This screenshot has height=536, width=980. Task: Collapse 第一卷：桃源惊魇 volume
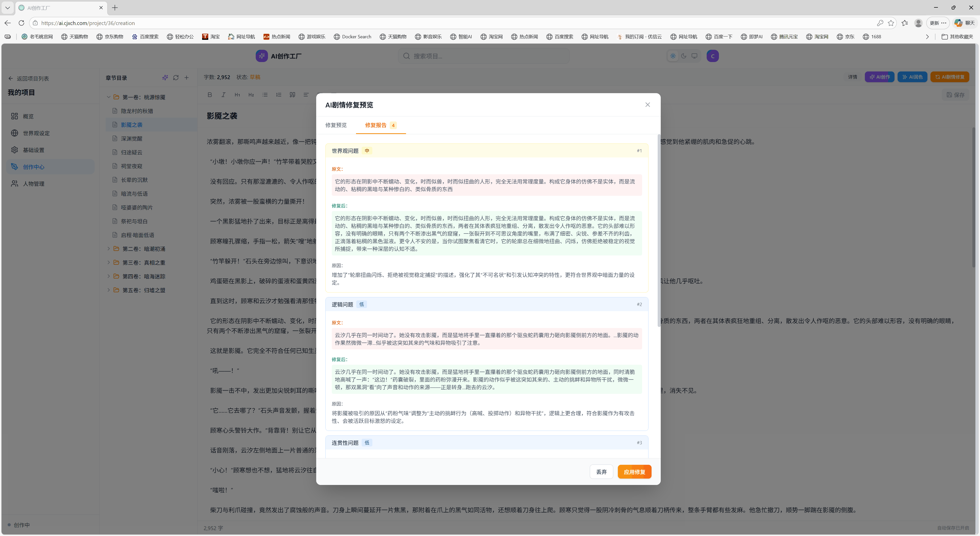(108, 97)
